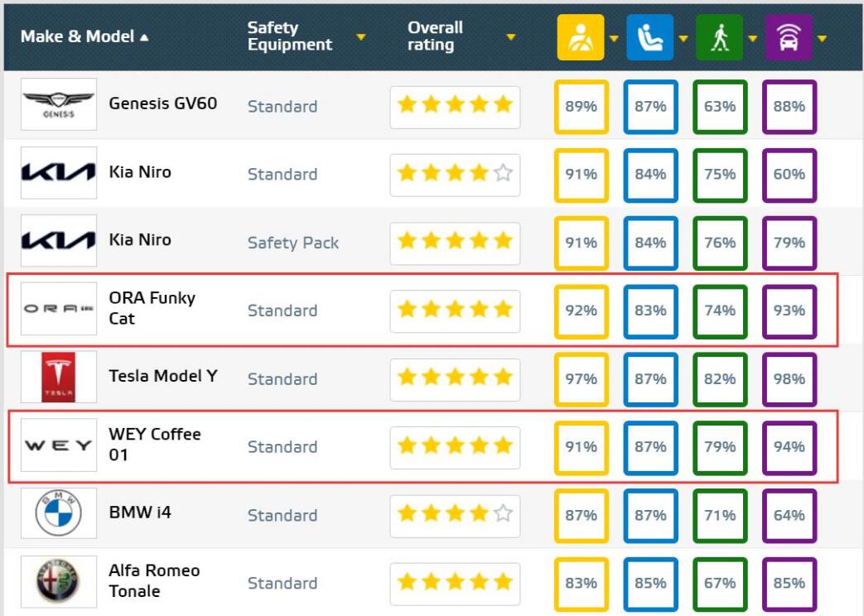
Task: Open the Tesla Model Y link
Action: pyautogui.click(x=163, y=376)
